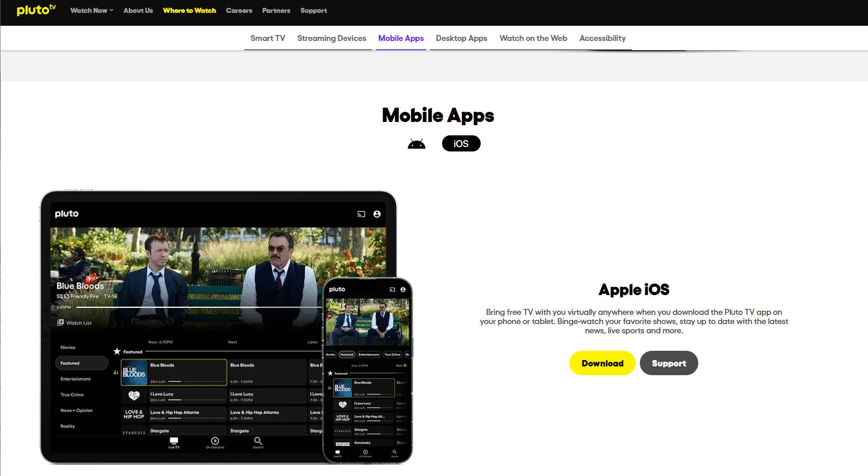Viewport: 868px width, 476px height.
Task: Expand the Watch Now dropdown
Action: click(x=91, y=10)
